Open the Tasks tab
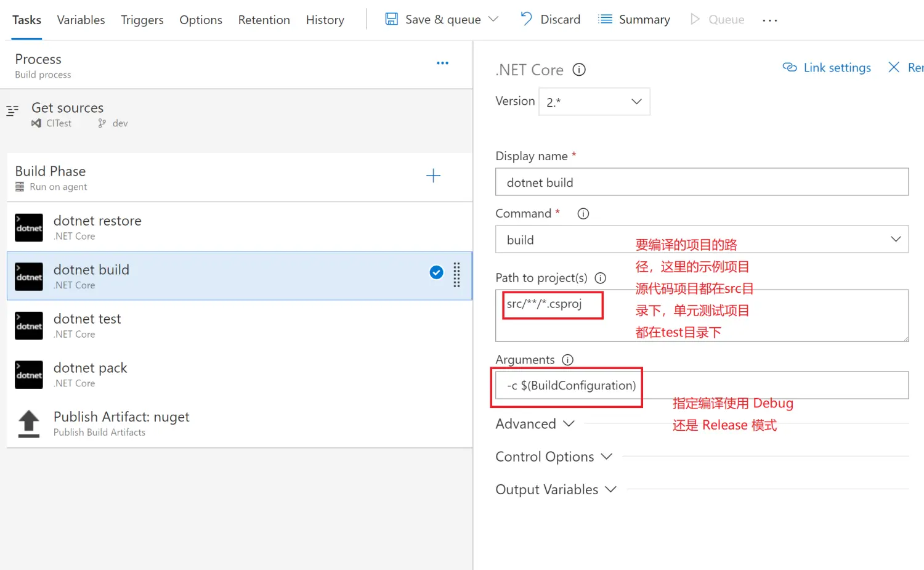Image resolution: width=924 pixels, height=570 pixels. click(26, 20)
